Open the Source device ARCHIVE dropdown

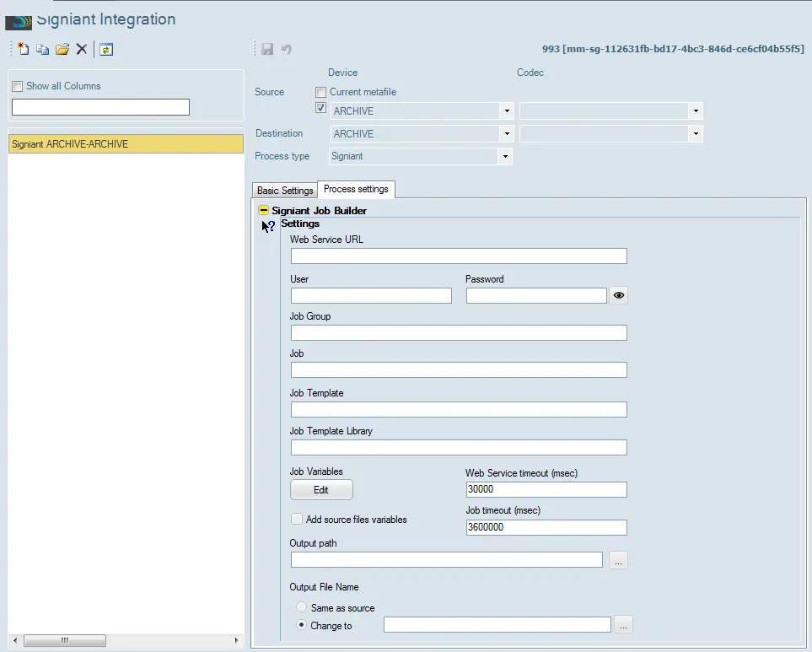click(506, 111)
